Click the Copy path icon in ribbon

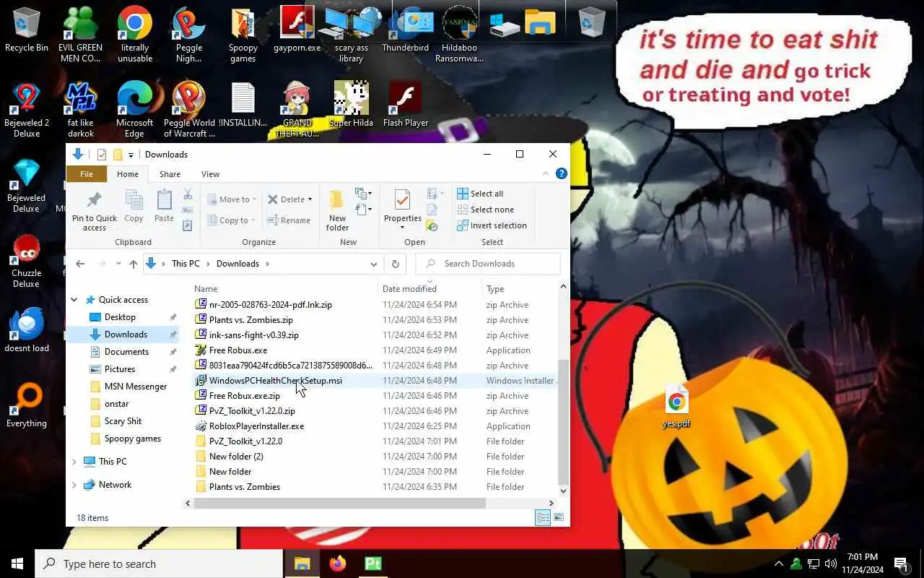click(x=188, y=210)
